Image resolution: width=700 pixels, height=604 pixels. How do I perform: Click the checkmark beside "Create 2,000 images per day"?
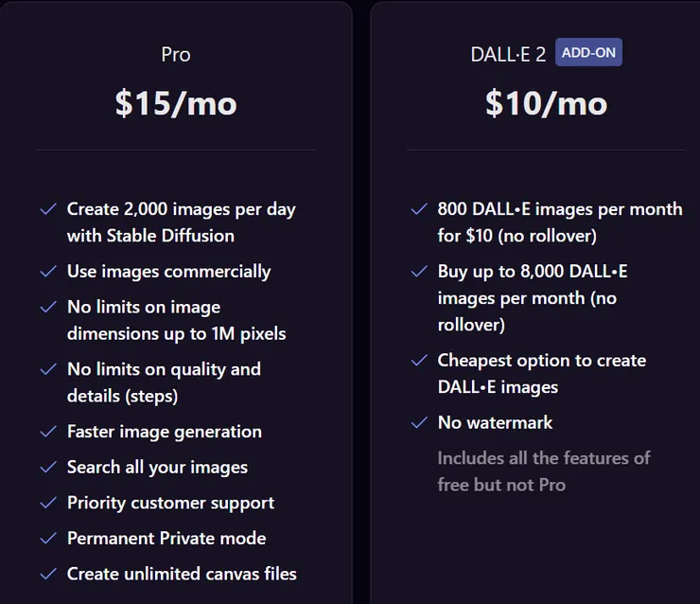point(48,209)
